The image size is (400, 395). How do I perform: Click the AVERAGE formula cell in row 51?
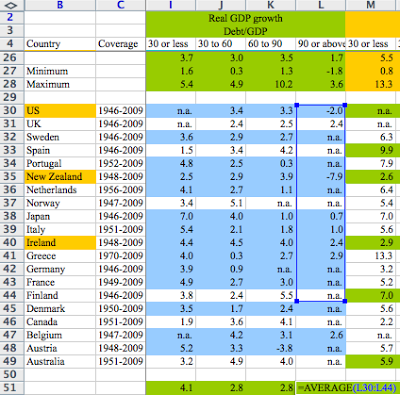(347, 388)
